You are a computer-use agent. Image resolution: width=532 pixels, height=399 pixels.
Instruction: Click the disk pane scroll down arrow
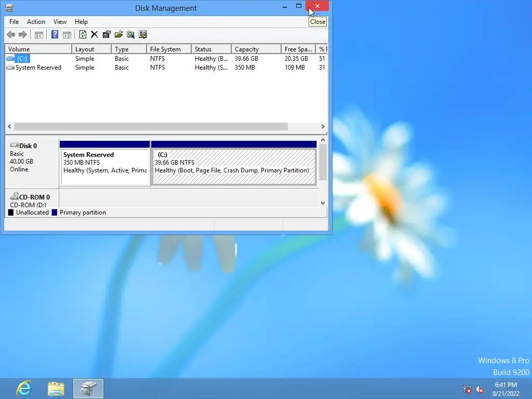click(x=323, y=203)
